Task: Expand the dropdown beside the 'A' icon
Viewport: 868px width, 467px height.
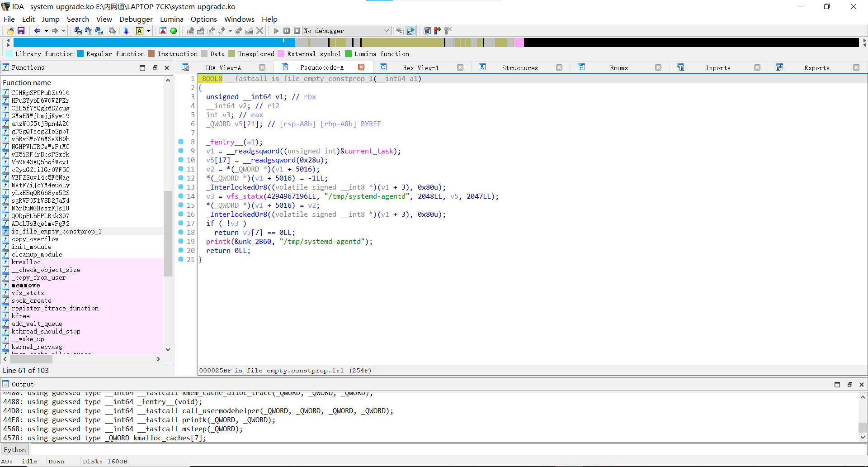Action: pos(148,31)
